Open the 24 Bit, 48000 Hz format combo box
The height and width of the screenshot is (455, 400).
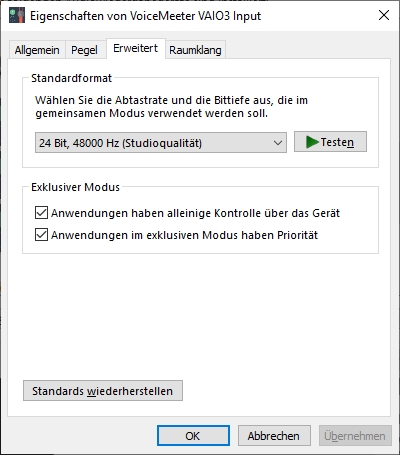tap(161, 143)
